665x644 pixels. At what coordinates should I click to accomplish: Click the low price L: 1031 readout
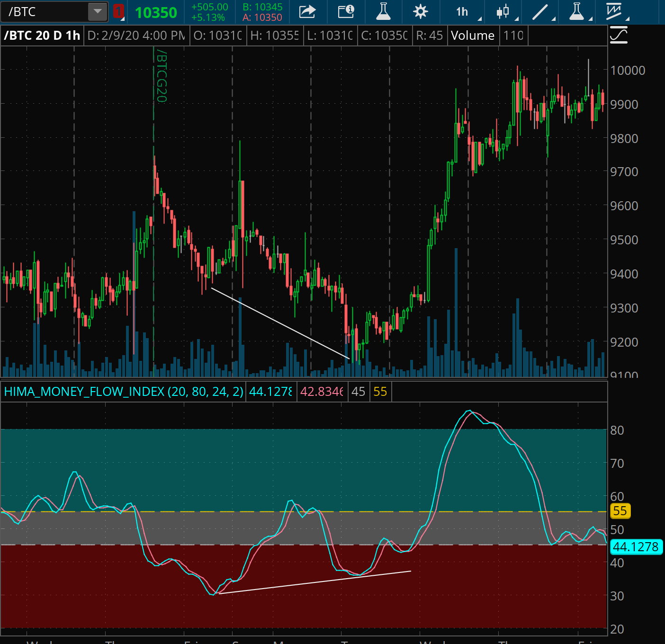tap(330, 36)
